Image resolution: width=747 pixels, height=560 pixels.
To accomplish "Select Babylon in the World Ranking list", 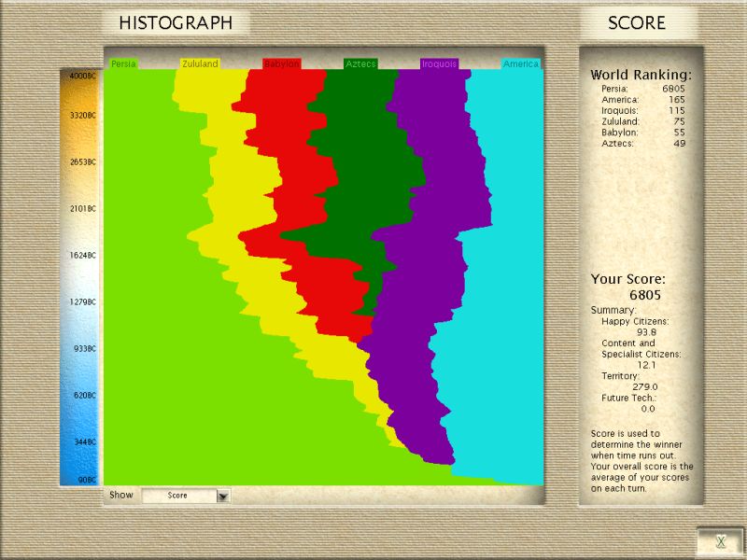I will tap(620, 133).
